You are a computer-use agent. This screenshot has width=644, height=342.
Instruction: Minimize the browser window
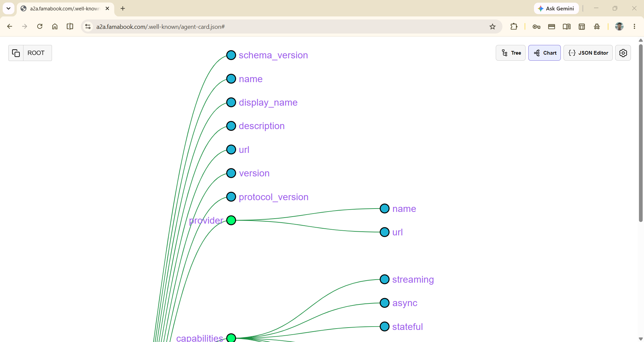click(x=596, y=8)
